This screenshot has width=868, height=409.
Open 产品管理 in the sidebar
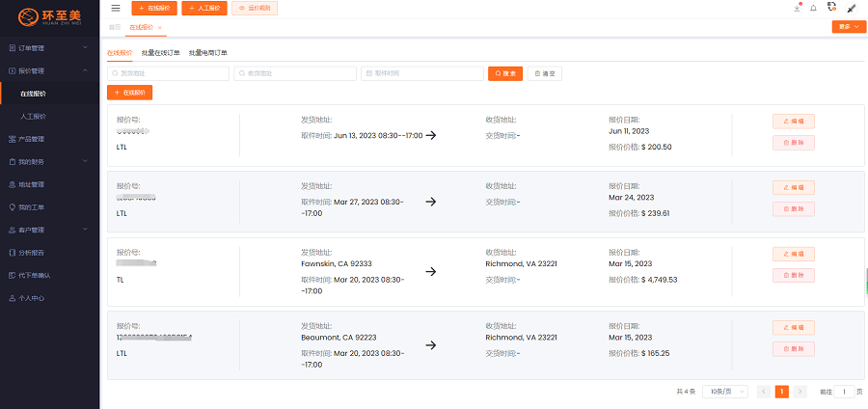[32, 139]
